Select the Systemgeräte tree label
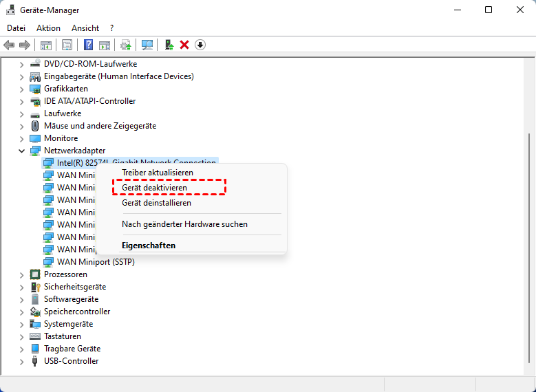 (x=68, y=324)
